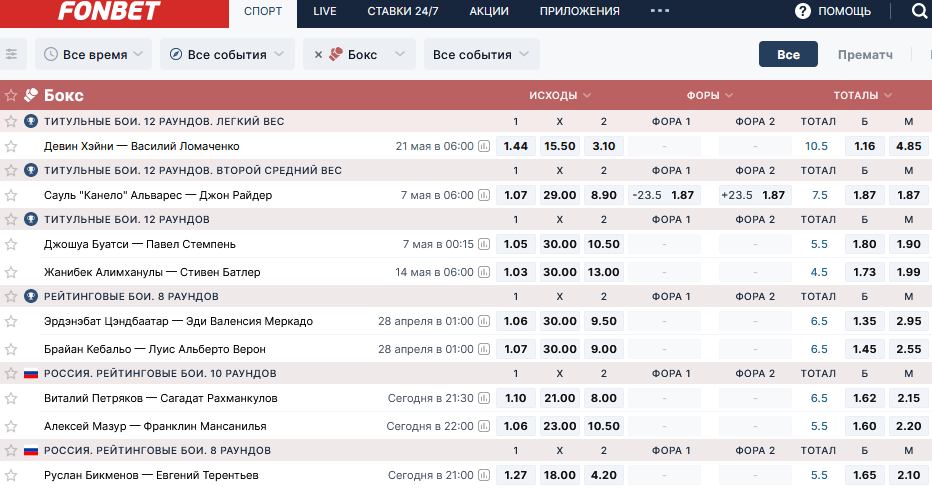Click the FONBET logo
Viewport: 932px width, 488px height.
109,11
